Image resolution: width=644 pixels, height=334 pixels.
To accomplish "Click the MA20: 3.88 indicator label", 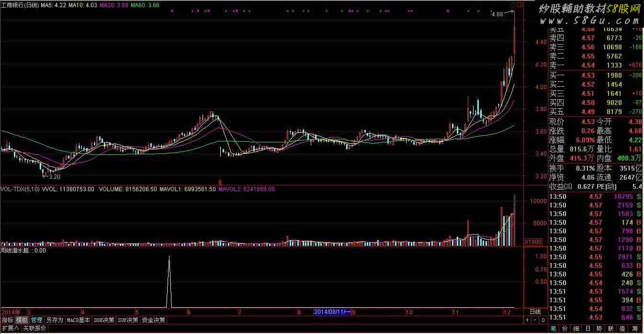I will click(114, 5).
